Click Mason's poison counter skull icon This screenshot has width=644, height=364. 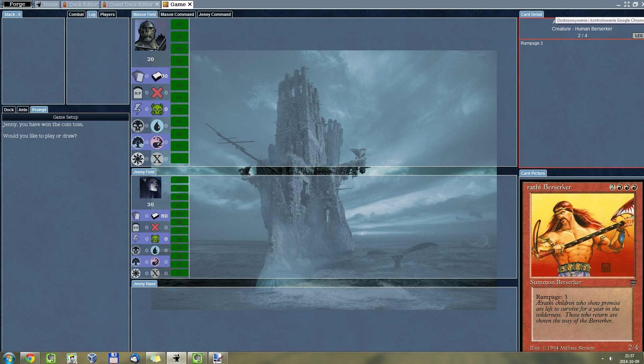pyautogui.click(x=157, y=109)
